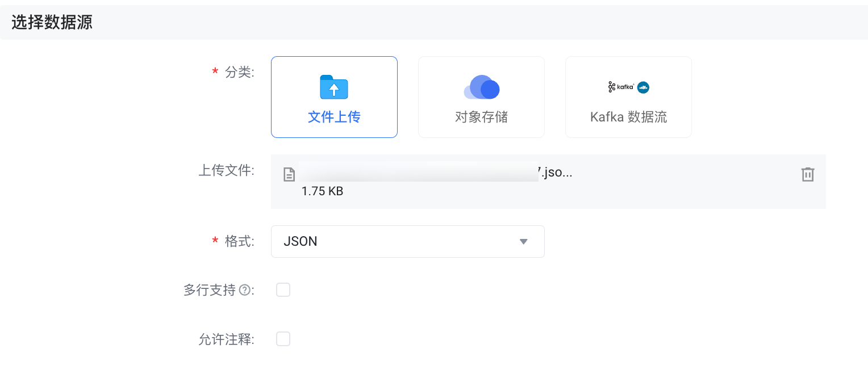Viewport: 868px width, 378px height.
Task: Enable the 多行支持 checkbox
Action: (283, 290)
